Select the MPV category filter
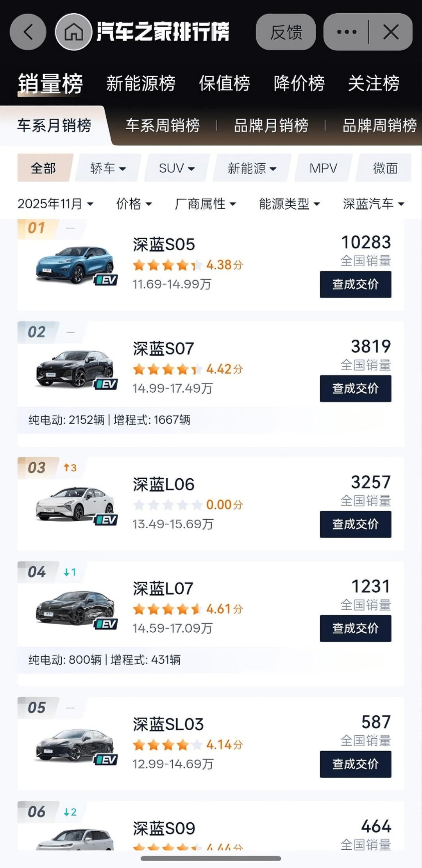This screenshot has width=422, height=868. click(x=323, y=168)
